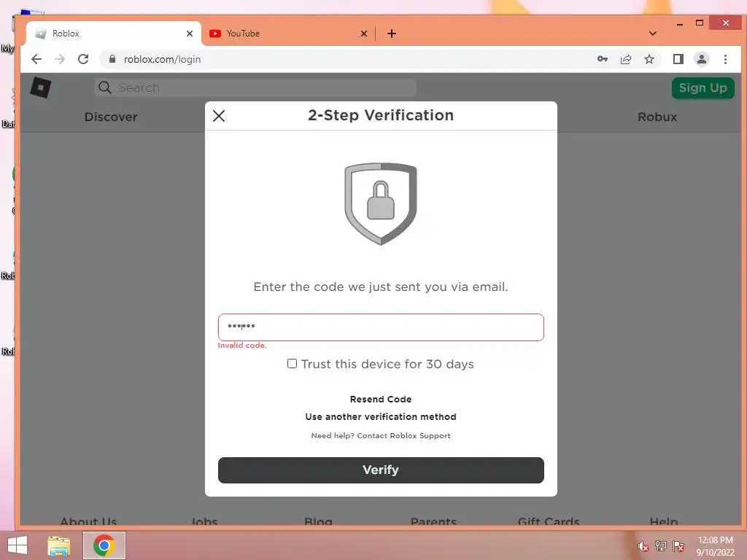Image resolution: width=747 pixels, height=560 pixels.
Task: Bookmark this page with star icon
Action: click(649, 59)
